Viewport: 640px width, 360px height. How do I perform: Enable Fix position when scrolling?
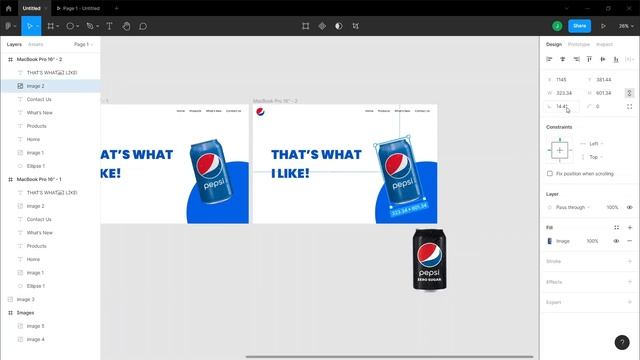pos(550,173)
